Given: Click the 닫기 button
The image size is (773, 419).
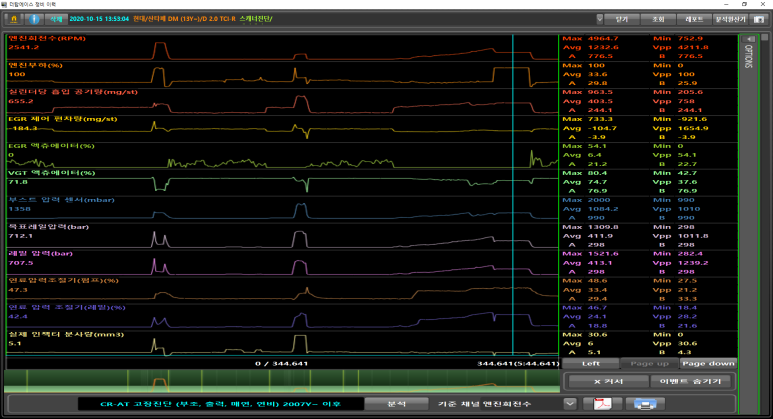Looking at the screenshot, I should coord(622,19).
